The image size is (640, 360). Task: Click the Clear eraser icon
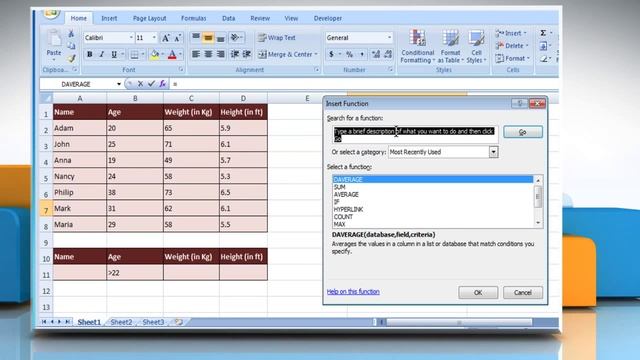pos(543,59)
